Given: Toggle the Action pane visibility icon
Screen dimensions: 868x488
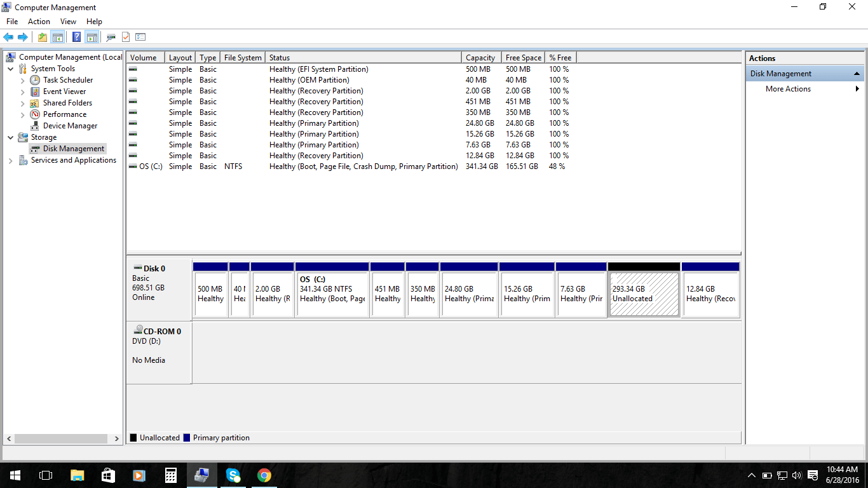Looking at the screenshot, I should click(x=92, y=36).
